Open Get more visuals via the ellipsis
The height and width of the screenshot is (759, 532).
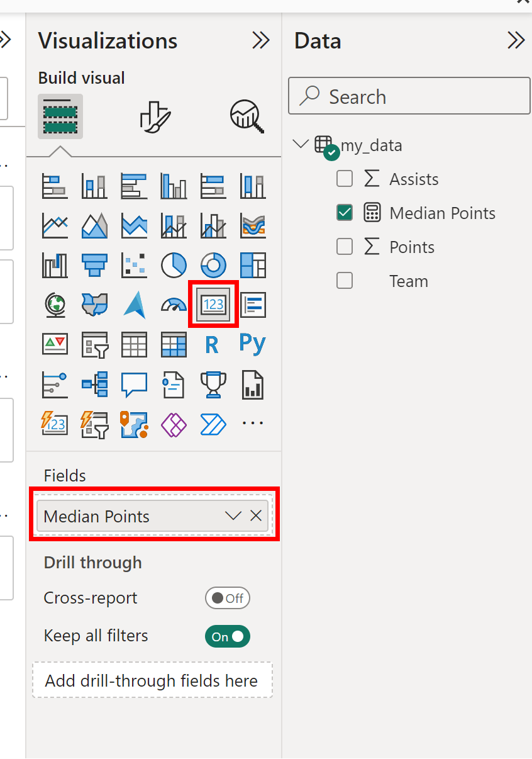click(252, 424)
